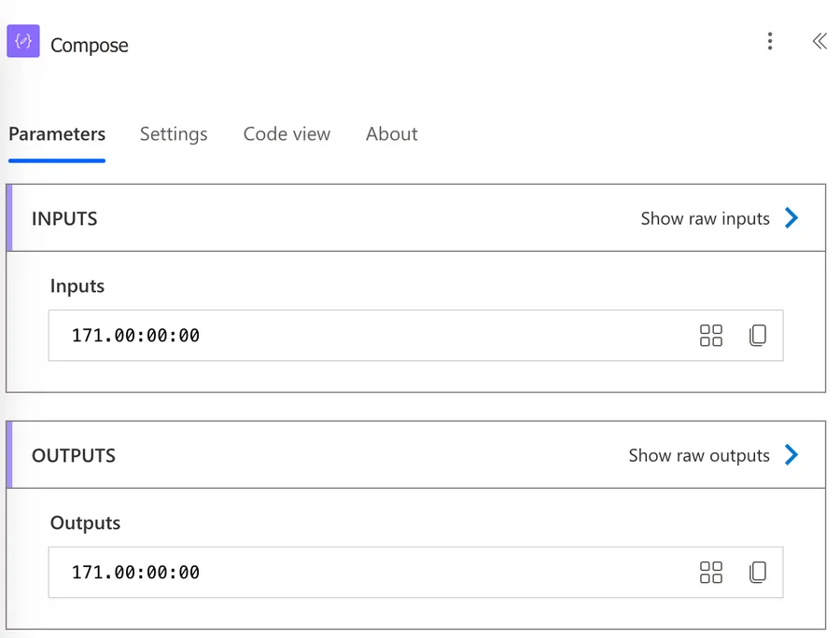Click the INPUTS section header
This screenshot has width=840, height=638.
click(65, 218)
